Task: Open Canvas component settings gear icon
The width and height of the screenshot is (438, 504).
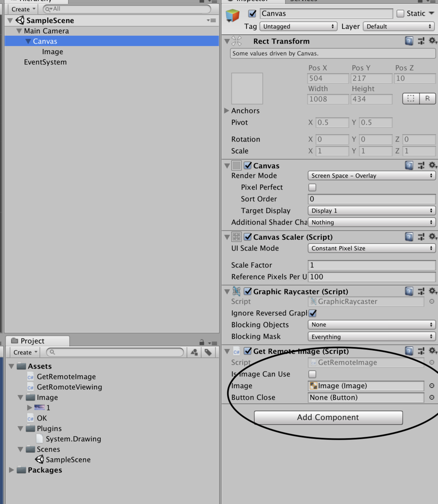Action: [x=432, y=165]
